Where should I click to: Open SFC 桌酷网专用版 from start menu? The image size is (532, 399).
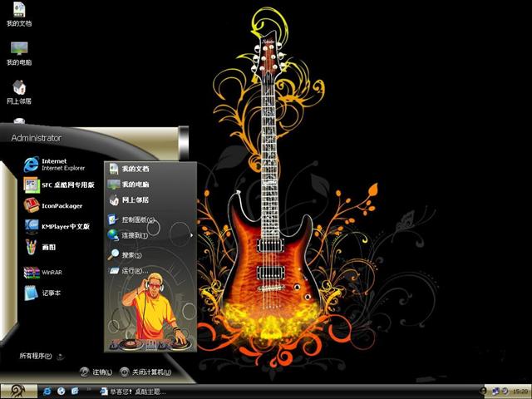(59, 185)
